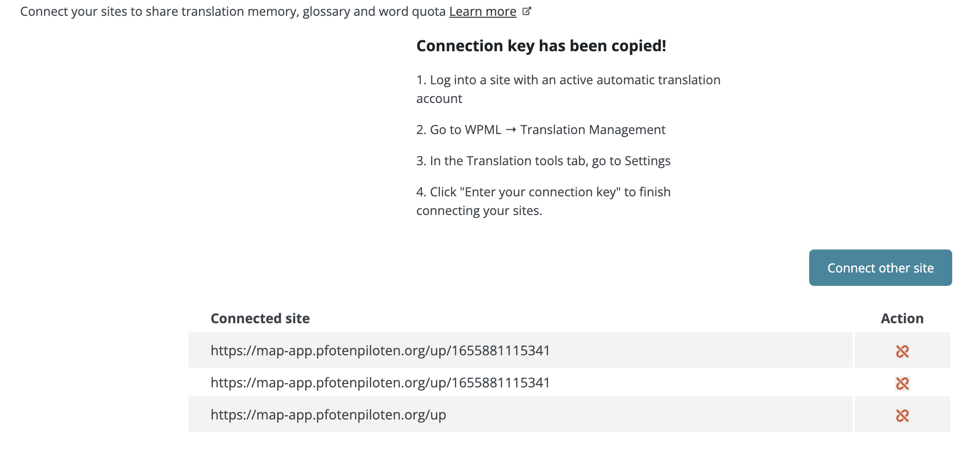This screenshot has height=453, width=980.
Task: Click the Connected site column header
Action: click(x=260, y=318)
